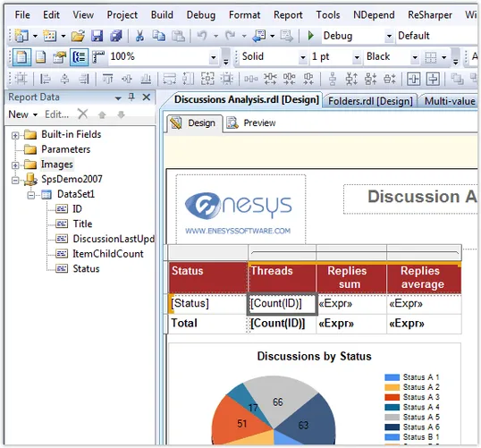Pin the Report Data panel with the pushpin

pos(131,97)
